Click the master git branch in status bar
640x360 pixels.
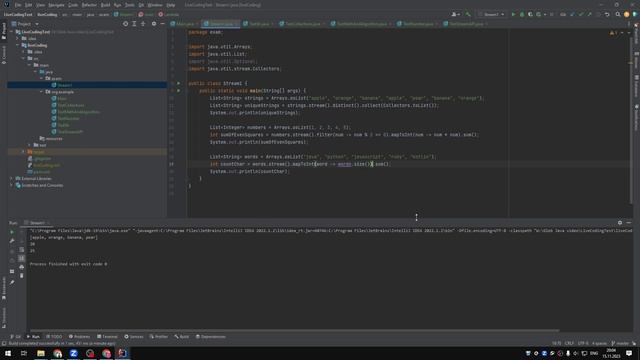click(620, 344)
